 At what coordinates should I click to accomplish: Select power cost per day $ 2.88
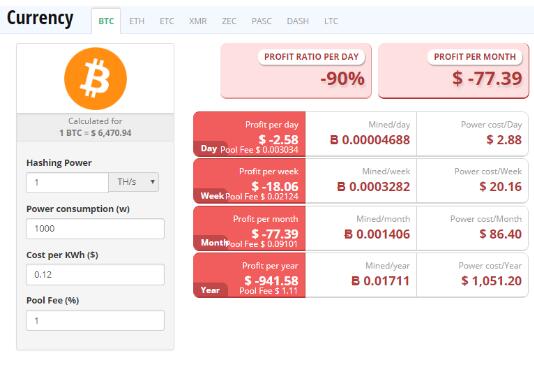504,140
